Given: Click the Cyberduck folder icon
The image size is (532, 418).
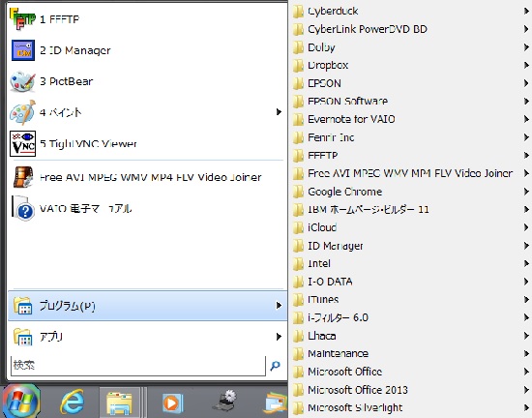Looking at the screenshot, I should (298, 12).
